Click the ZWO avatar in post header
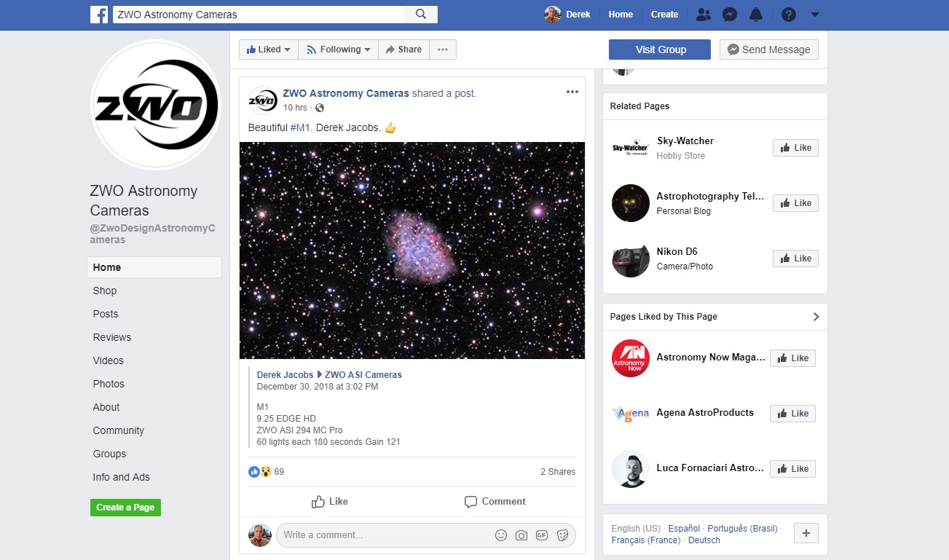Image resolution: width=949 pixels, height=560 pixels. point(263,100)
